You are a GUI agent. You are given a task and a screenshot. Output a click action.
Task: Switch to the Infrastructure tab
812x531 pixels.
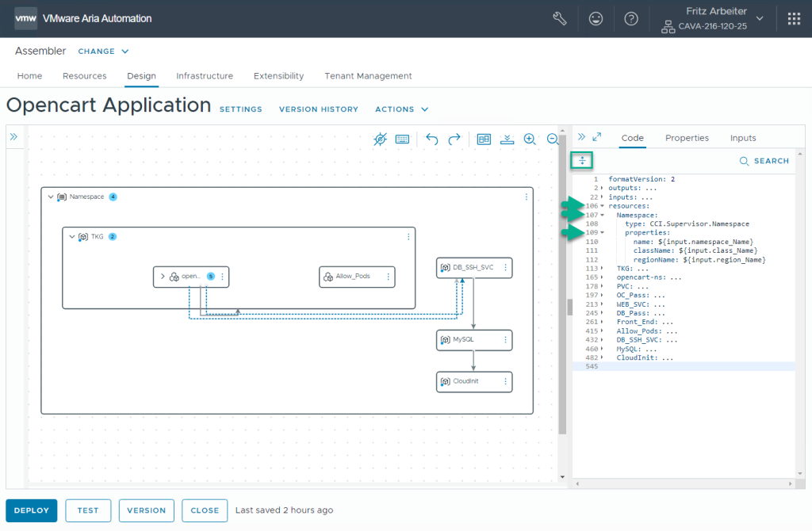click(205, 76)
